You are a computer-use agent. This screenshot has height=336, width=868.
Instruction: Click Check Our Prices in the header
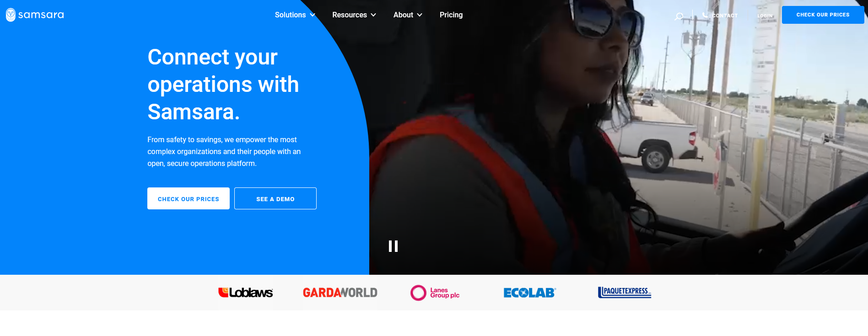point(823,15)
